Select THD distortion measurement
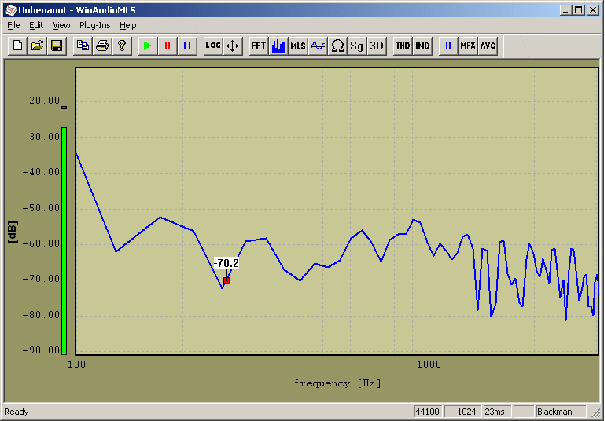Image resolution: width=605 pixels, height=421 pixels. click(403, 46)
